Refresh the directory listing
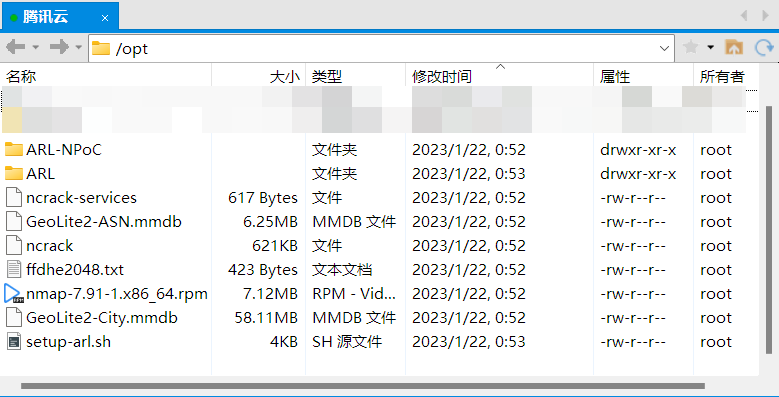The image size is (779, 397). coord(764,48)
